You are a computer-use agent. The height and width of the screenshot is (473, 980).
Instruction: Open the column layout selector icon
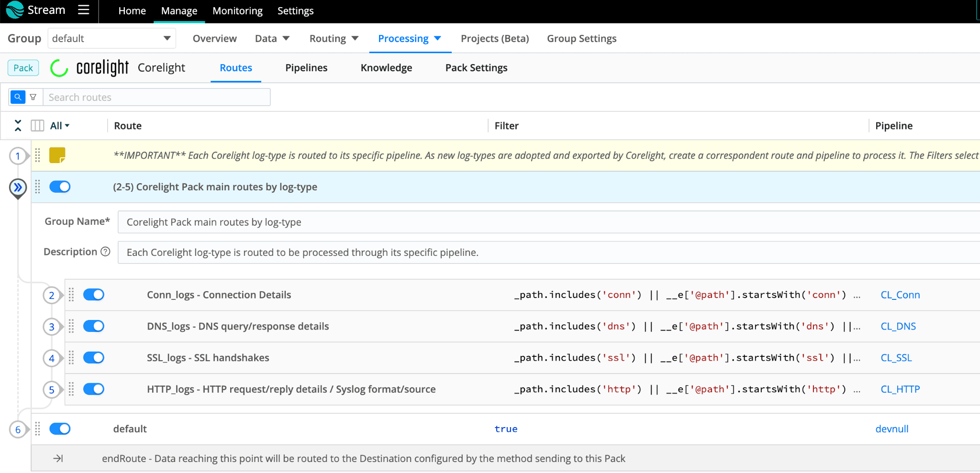coord(37,125)
